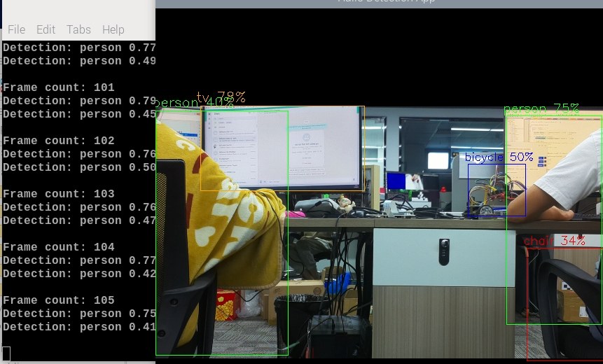Click the 'Detection: person 0.49' line

(x=79, y=61)
